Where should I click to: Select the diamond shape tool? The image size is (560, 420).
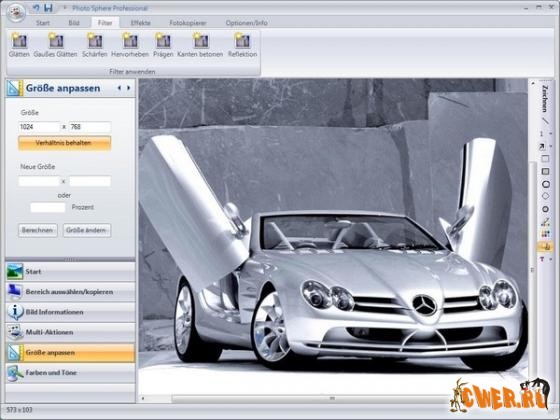(x=545, y=196)
